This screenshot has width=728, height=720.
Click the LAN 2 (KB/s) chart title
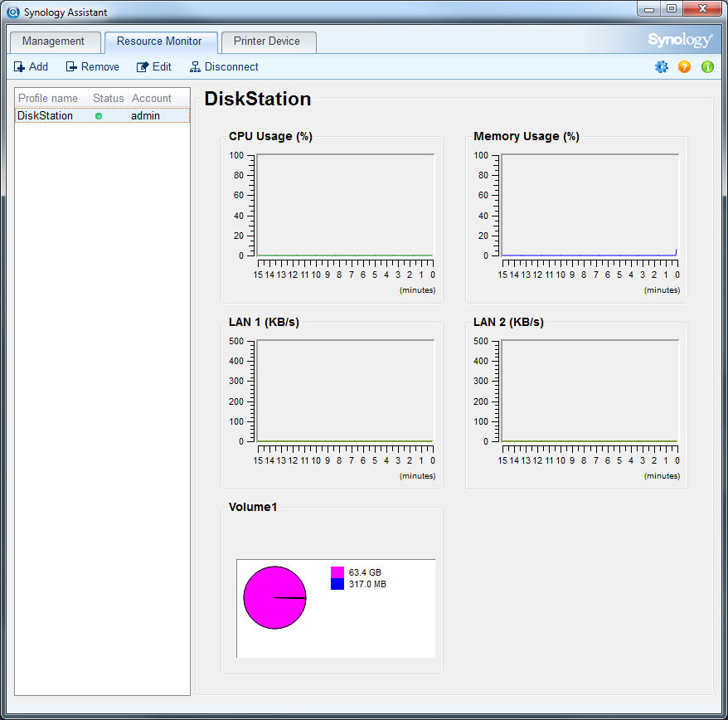pos(509,323)
